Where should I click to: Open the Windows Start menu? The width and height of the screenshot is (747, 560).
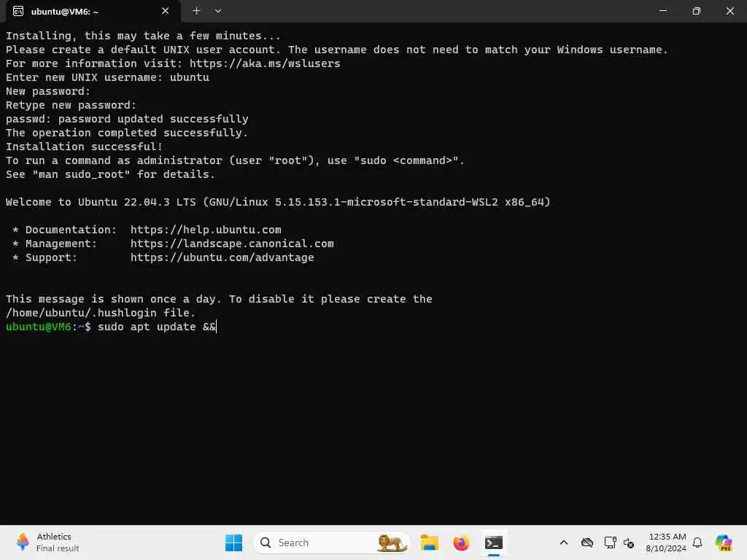233,542
